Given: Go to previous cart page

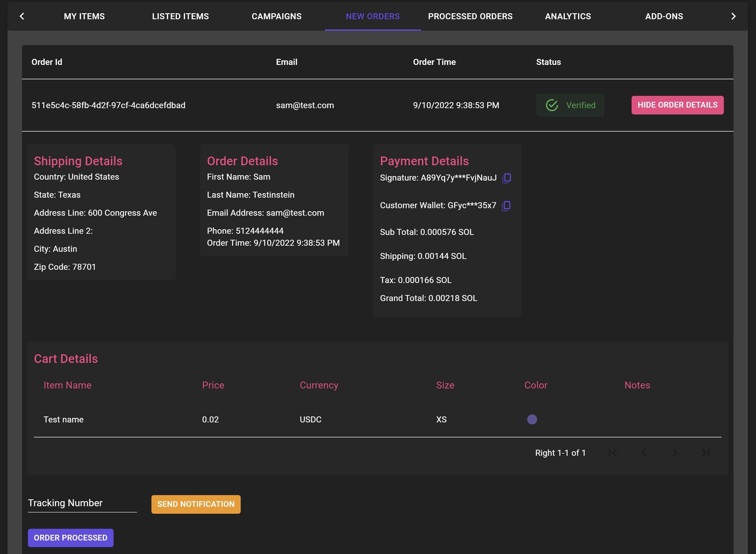Looking at the screenshot, I should coord(644,453).
